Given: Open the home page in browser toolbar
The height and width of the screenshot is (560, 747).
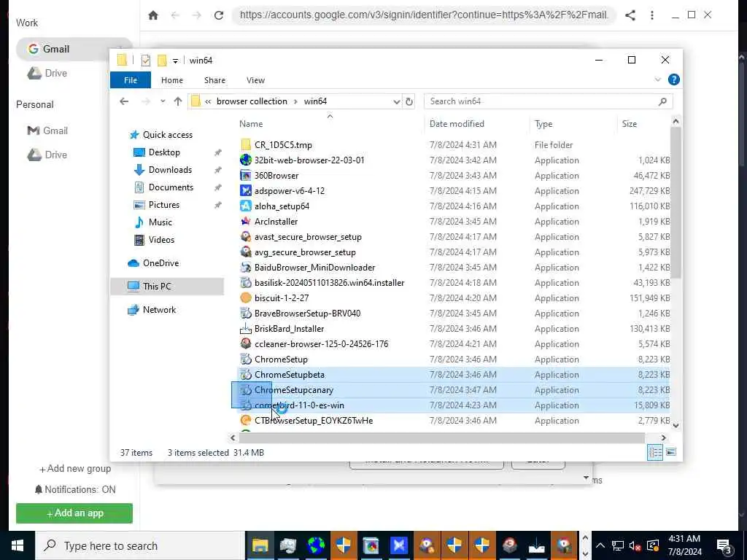Looking at the screenshot, I should point(153,15).
